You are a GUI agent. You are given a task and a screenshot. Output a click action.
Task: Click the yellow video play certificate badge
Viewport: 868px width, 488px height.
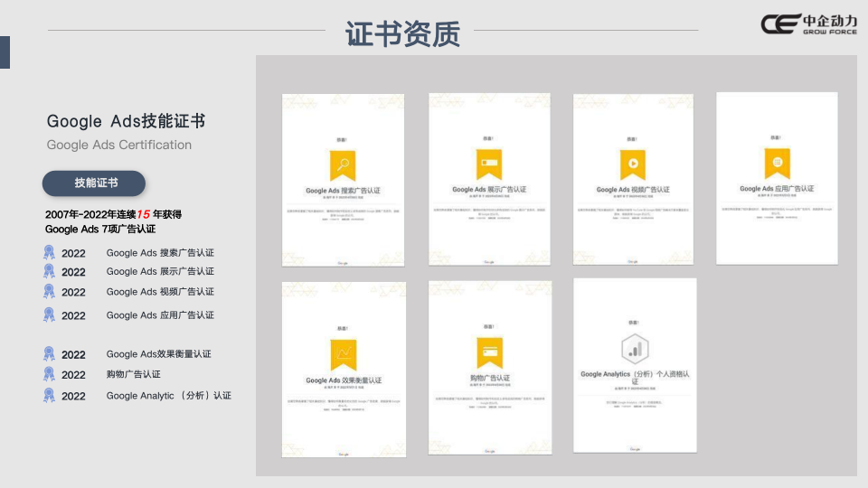click(633, 164)
